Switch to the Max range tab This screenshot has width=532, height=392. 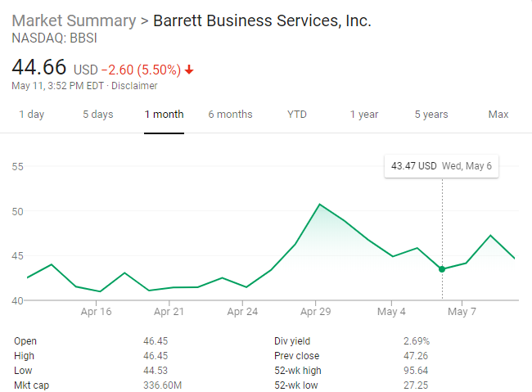point(498,115)
